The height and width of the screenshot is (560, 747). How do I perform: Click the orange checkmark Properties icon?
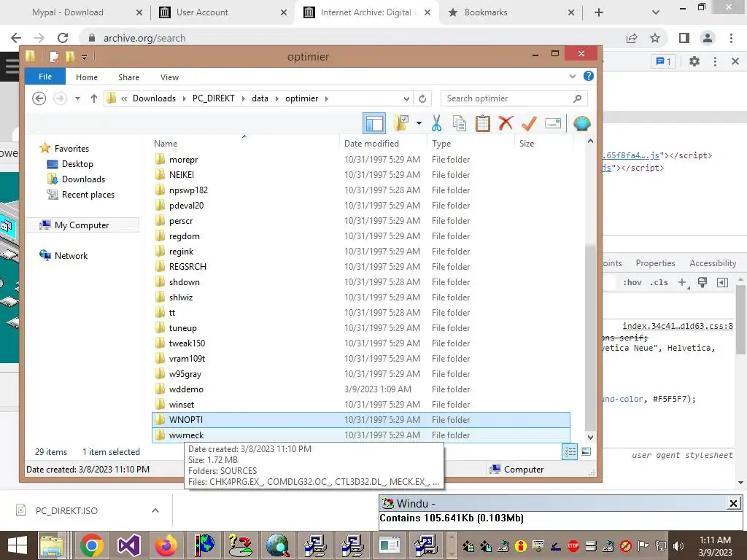[x=529, y=123]
